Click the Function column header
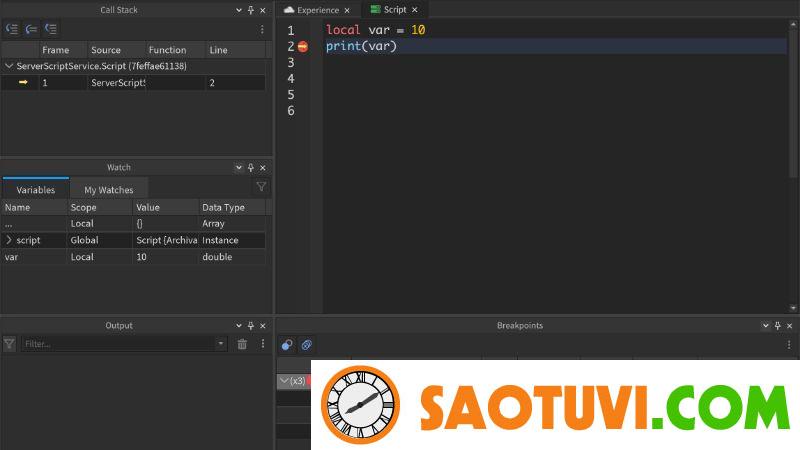800x450 pixels. (x=167, y=50)
